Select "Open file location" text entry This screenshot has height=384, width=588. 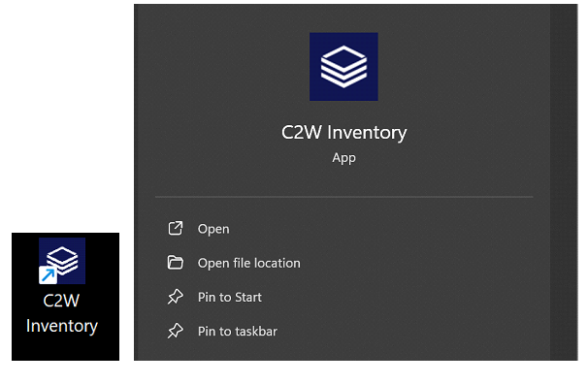click(x=249, y=263)
